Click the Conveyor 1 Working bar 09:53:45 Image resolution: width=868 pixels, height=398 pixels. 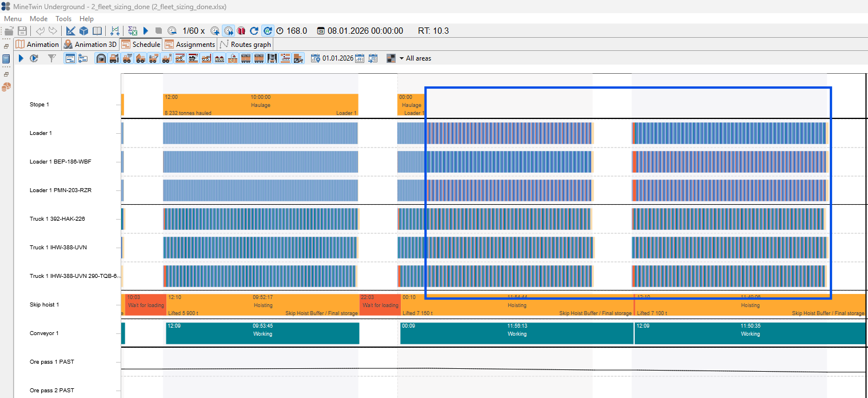(262, 333)
